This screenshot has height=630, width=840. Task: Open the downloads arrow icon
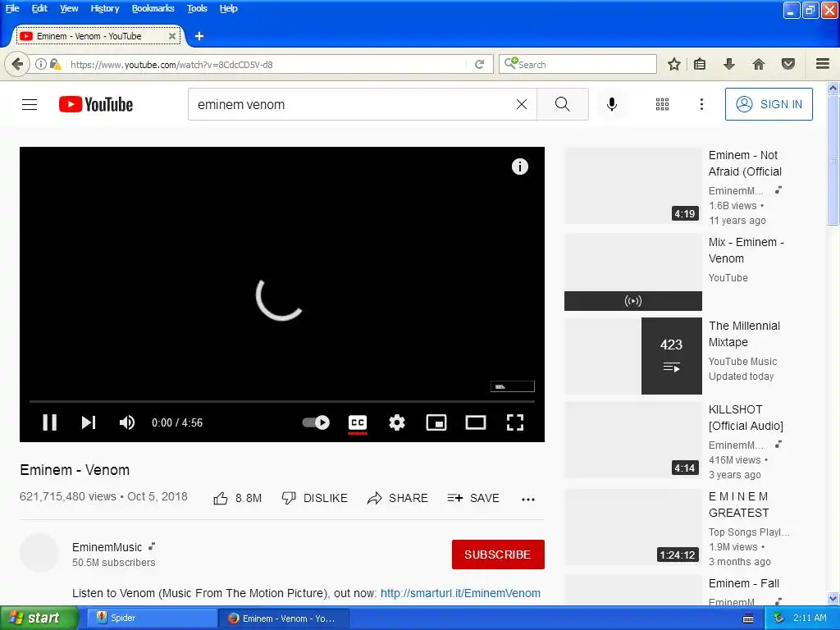point(729,64)
